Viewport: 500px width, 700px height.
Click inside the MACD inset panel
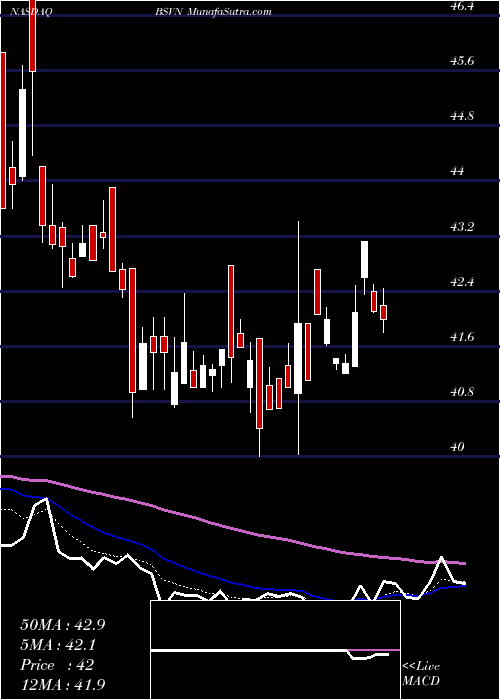pos(275,650)
